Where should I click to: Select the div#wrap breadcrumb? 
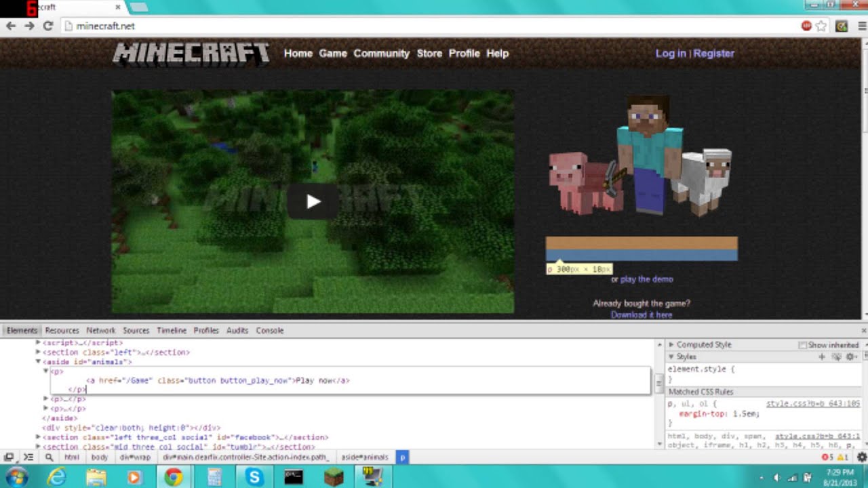click(135, 457)
